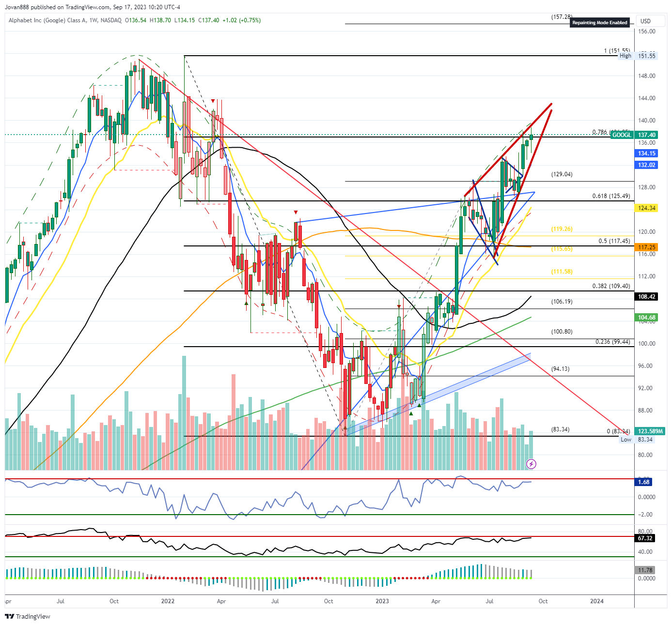Click the close value C137.40 in the header
Viewport: 672px width, 625px height.
(209, 20)
